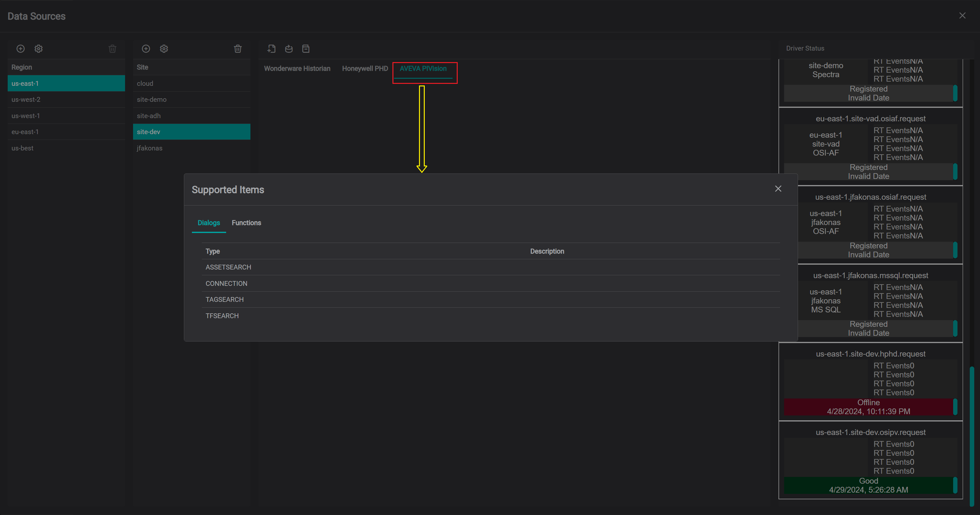Open the Dialogs tab in Supported Items

pyautogui.click(x=209, y=223)
